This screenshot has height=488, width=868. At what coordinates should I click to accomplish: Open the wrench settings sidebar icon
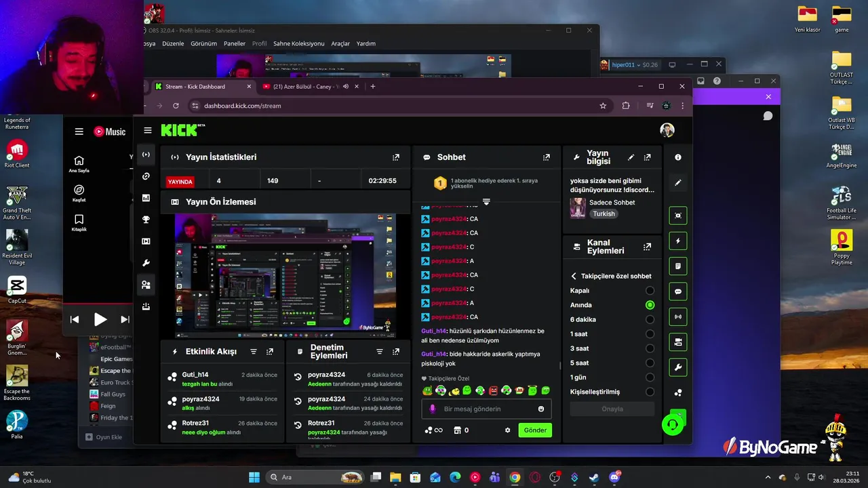tap(146, 263)
